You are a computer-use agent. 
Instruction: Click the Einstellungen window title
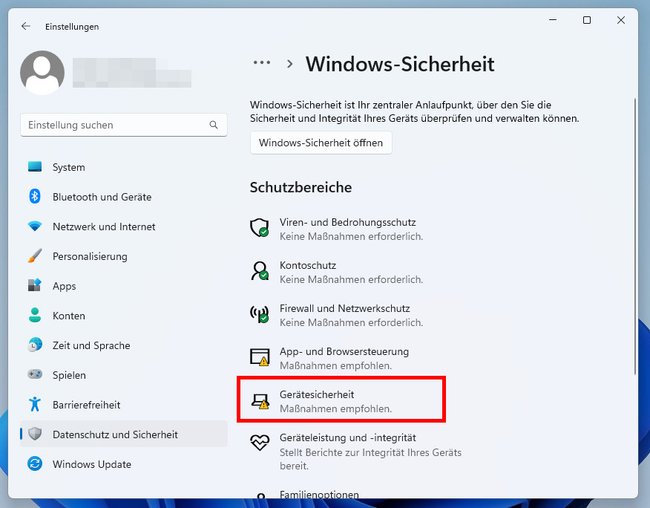tap(72, 27)
